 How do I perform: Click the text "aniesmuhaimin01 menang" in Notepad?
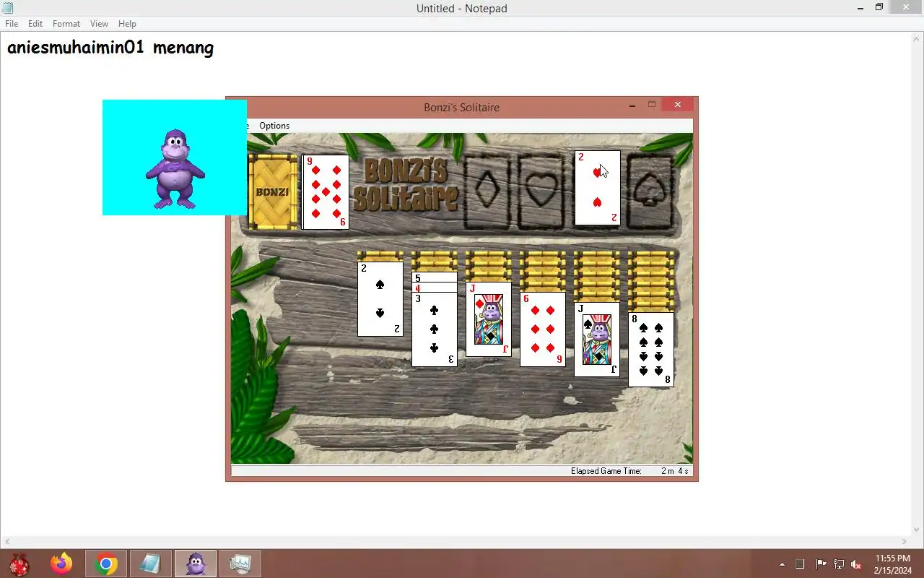[110, 48]
